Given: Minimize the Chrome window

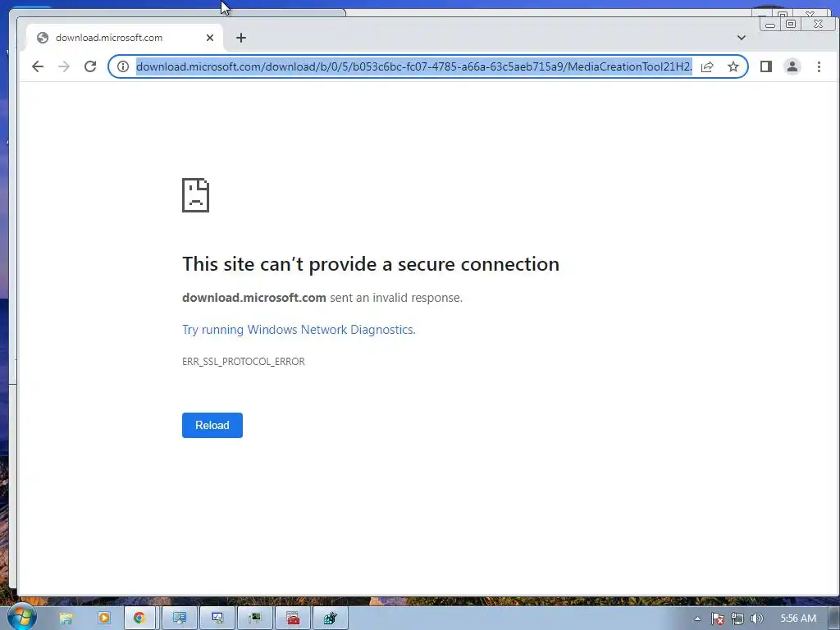Looking at the screenshot, I should 770,24.
